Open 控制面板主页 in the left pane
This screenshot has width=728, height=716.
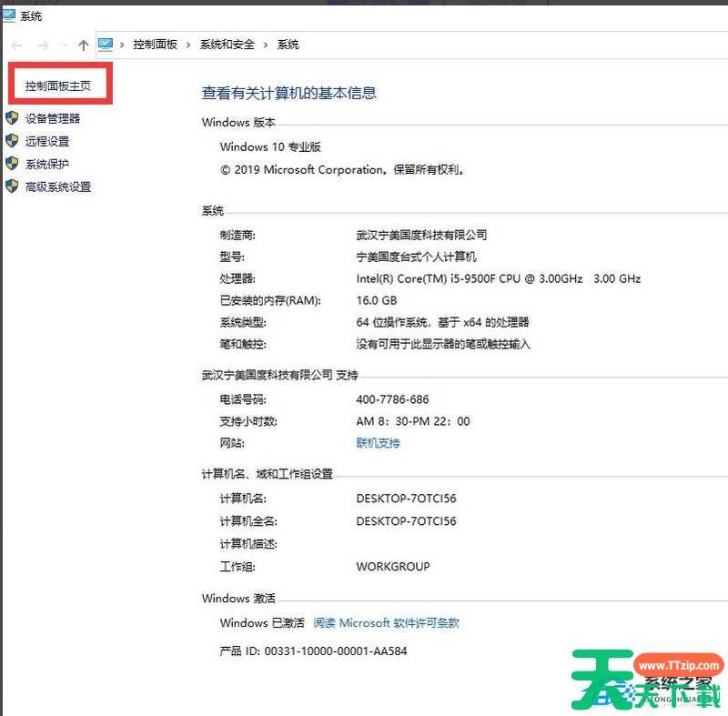pos(58,86)
